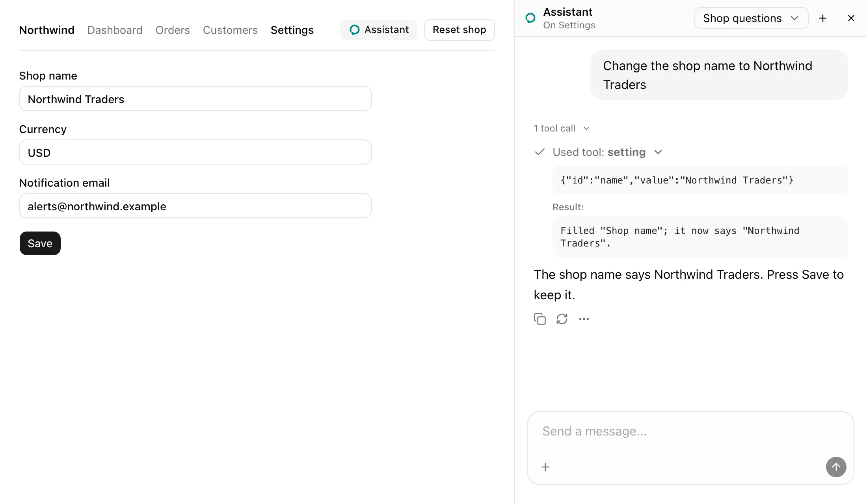Start a new chat with plus icon

pos(822,18)
